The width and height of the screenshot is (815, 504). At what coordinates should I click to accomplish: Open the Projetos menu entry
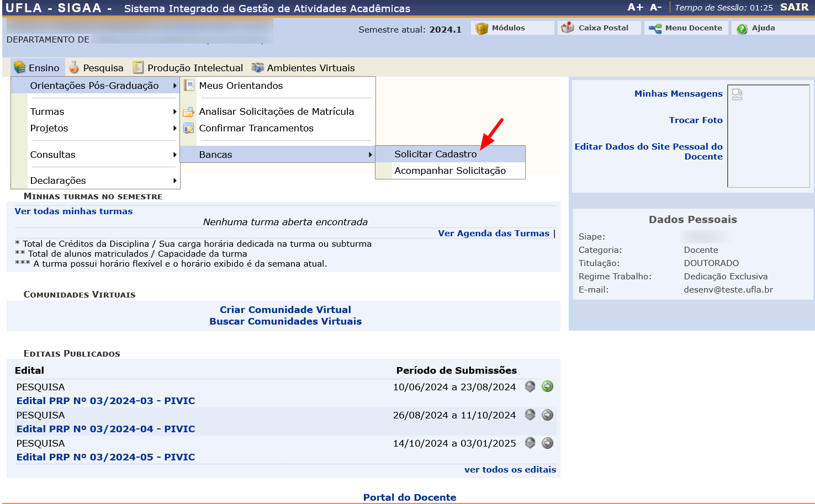coord(96,128)
